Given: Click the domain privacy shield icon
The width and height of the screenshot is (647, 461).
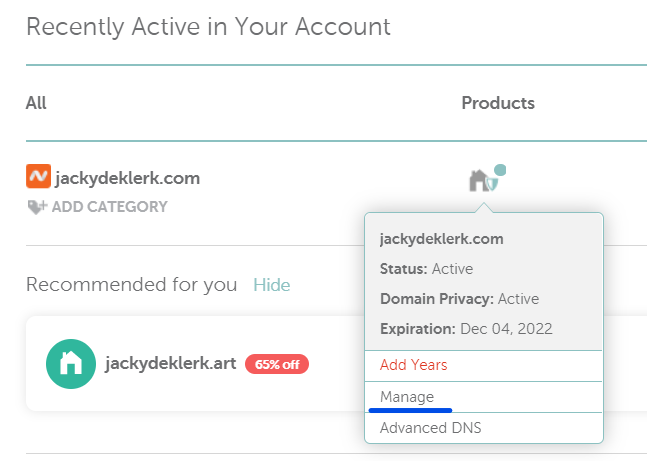Looking at the screenshot, I should pyautogui.click(x=492, y=184).
